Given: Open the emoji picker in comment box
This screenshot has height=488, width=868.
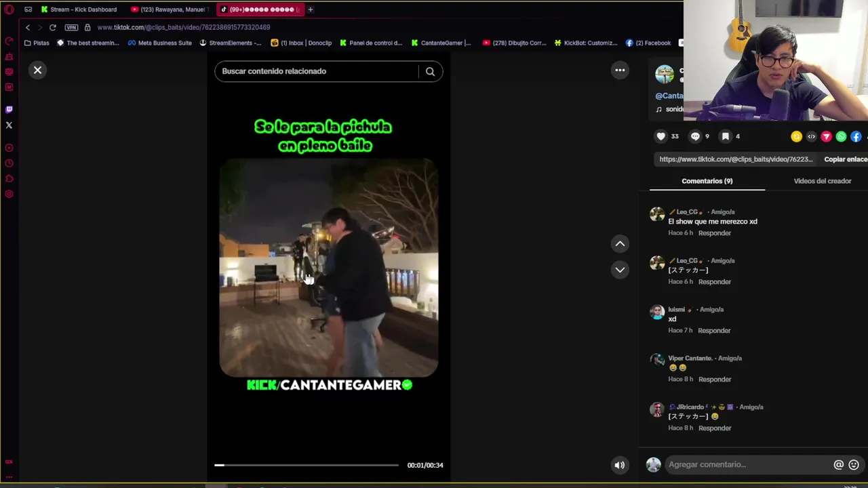Looking at the screenshot, I should click(x=854, y=465).
